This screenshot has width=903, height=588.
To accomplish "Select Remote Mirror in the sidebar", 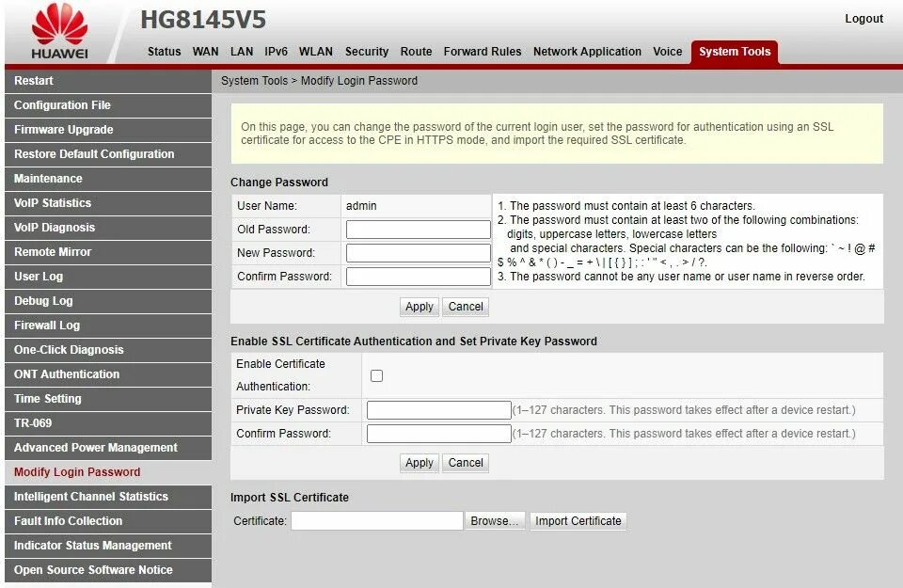I will 108,252.
